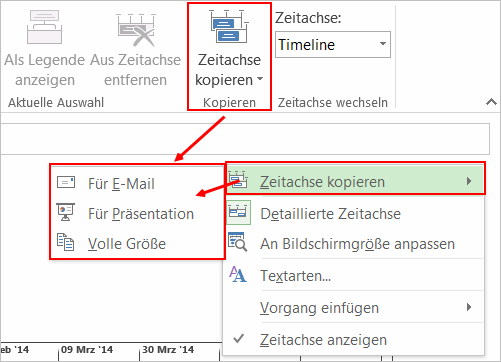
Task: Click the Als Legende anzeigen icon
Action: (x=44, y=27)
